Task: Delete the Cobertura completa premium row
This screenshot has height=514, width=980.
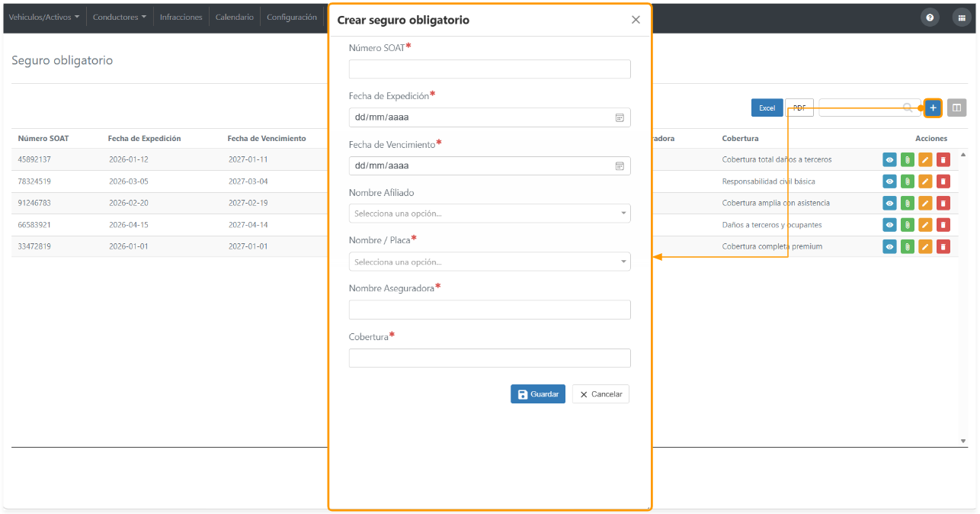Action: [x=943, y=246]
